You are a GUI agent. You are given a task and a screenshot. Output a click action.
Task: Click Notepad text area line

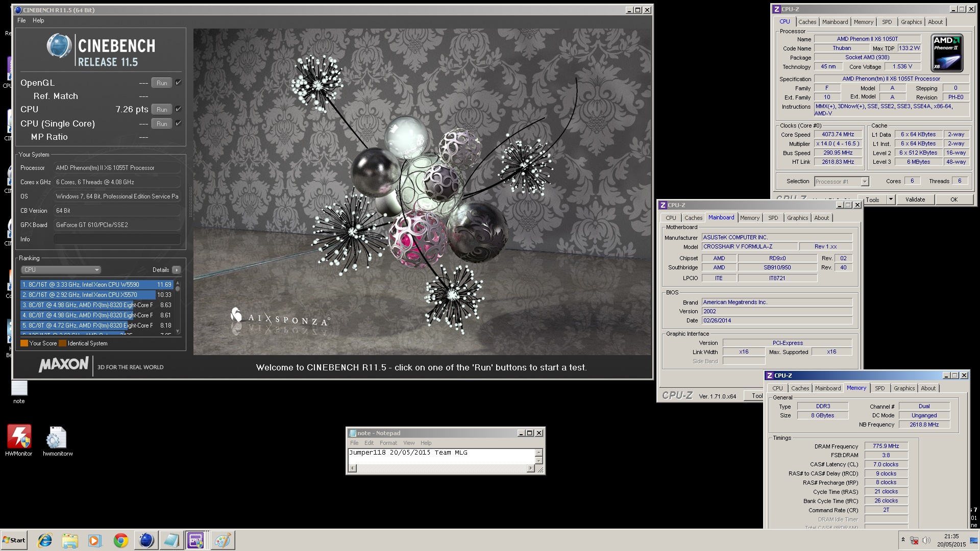[442, 453]
